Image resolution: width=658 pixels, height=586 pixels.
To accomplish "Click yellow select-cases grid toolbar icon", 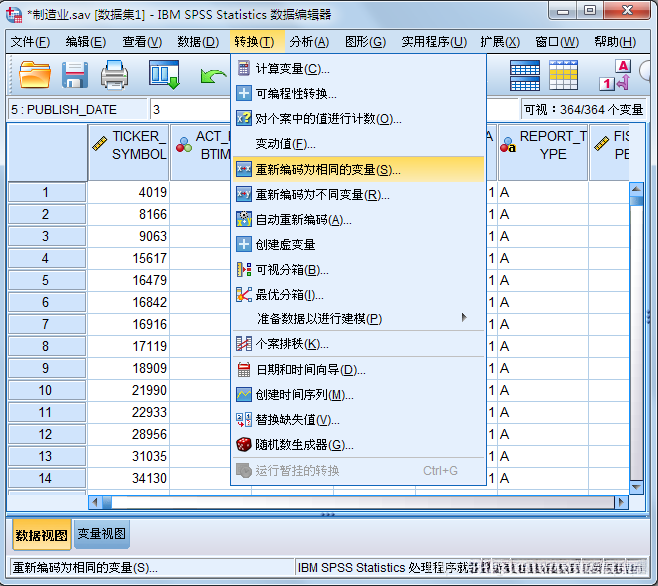I will 563,75.
